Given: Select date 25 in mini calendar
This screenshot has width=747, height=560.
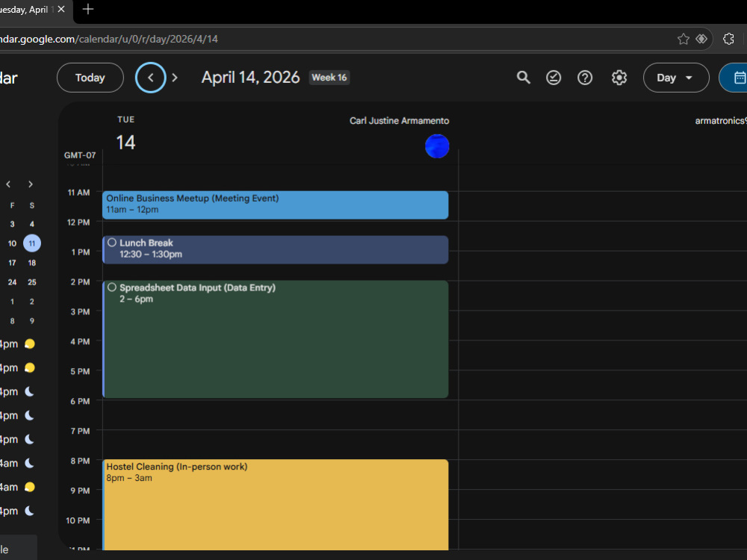Looking at the screenshot, I should coord(32,282).
